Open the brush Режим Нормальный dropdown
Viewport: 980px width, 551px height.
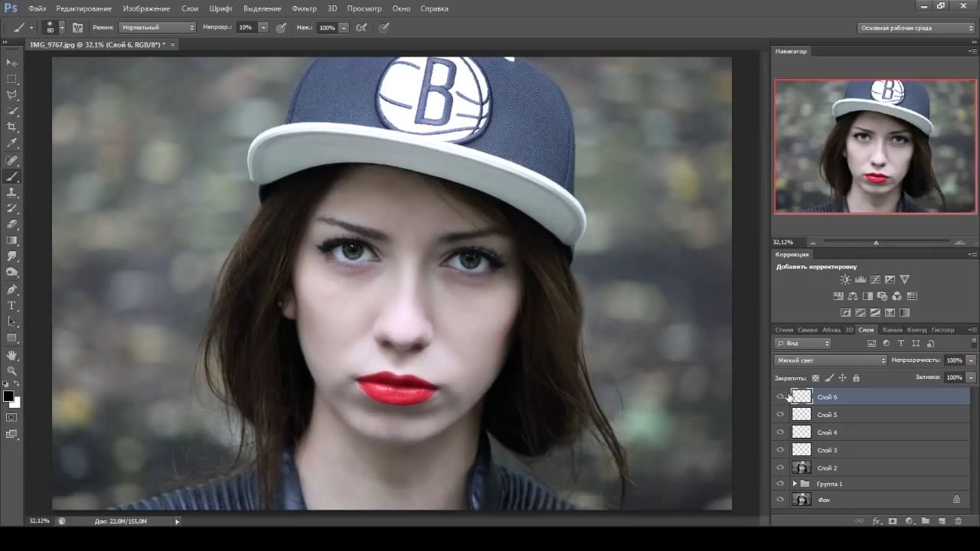[157, 28]
